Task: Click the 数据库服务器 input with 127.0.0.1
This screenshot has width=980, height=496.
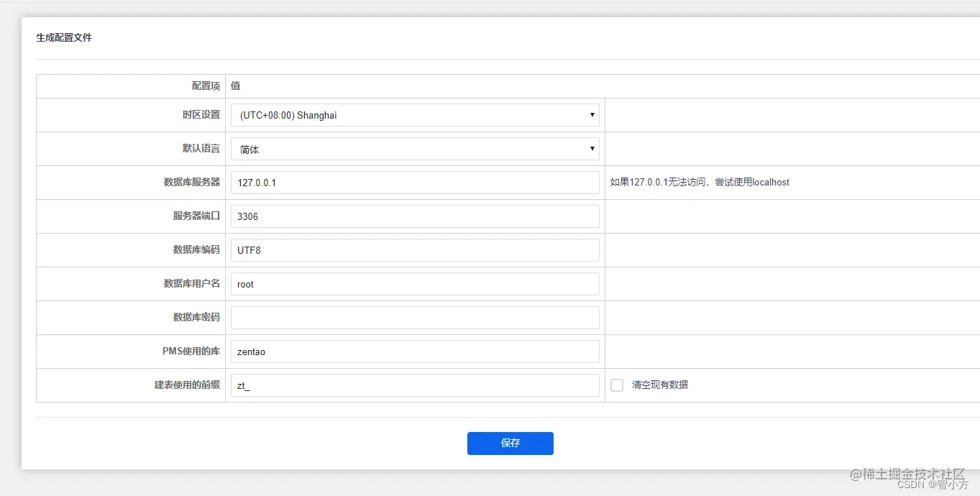Action: pyautogui.click(x=415, y=183)
